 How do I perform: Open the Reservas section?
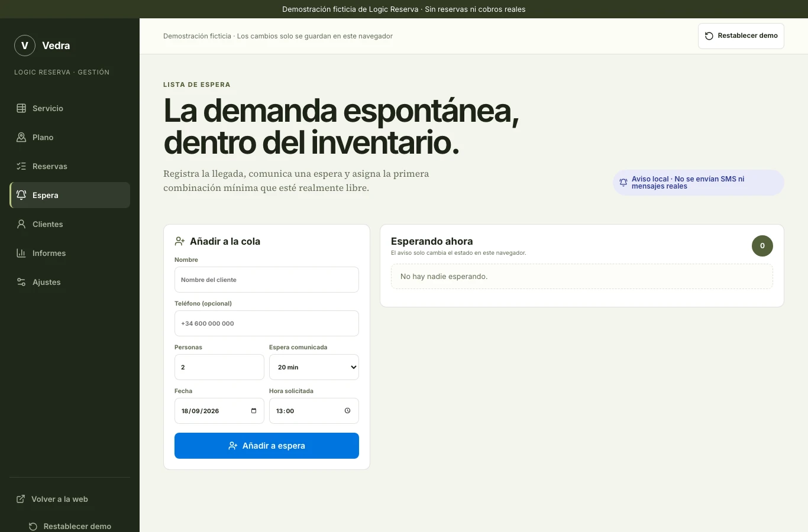coord(70,166)
